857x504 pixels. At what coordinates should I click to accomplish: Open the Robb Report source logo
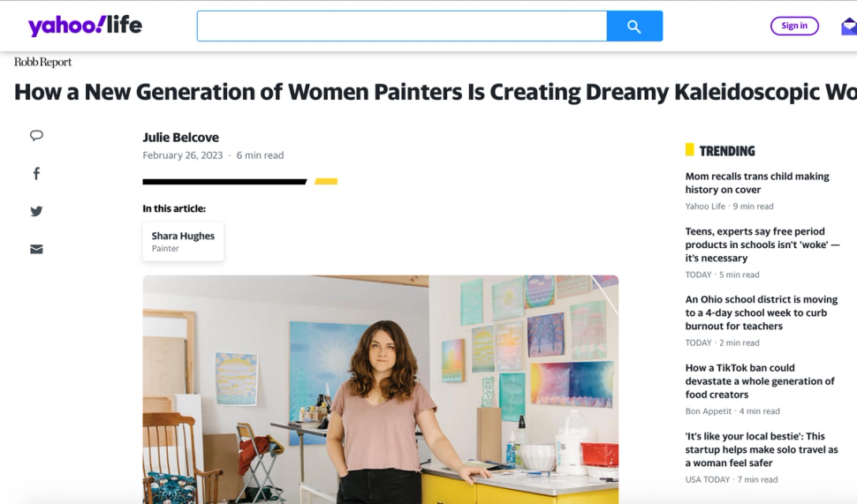(x=42, y=62)
